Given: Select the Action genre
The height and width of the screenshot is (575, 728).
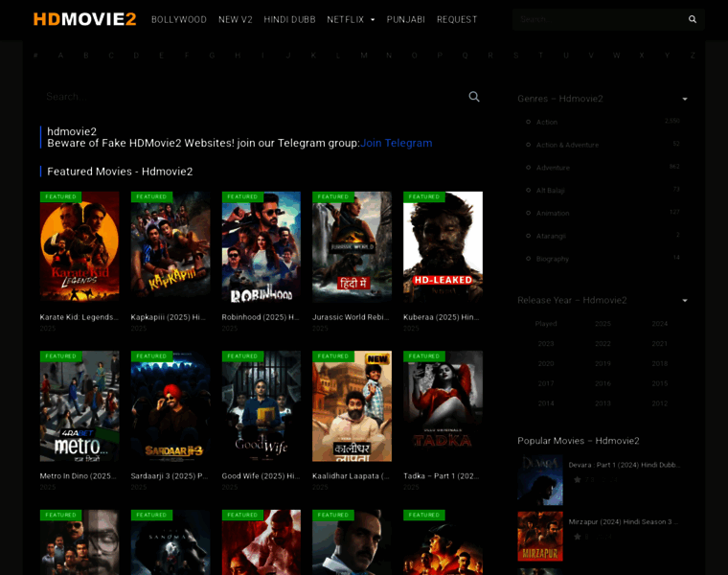Looking at the screenshot, I should [546, 122].
